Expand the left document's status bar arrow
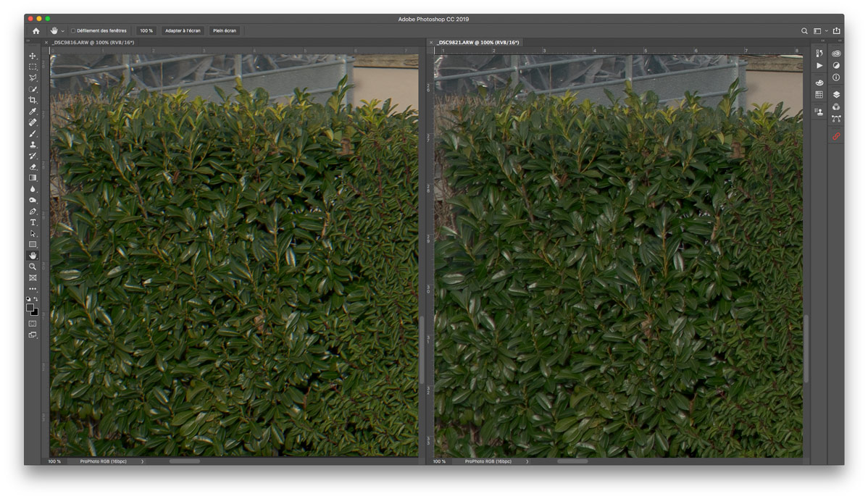Screen dimensions: 868x499 click(142, 461)
